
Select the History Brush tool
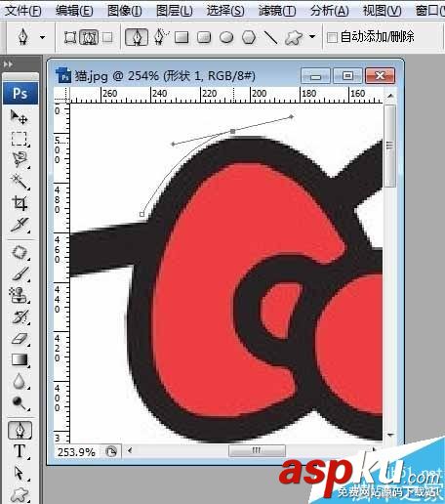point(20,316)
